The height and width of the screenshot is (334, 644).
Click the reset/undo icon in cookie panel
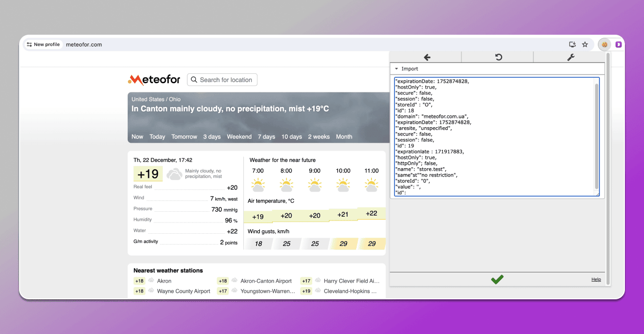coord(498,57)
